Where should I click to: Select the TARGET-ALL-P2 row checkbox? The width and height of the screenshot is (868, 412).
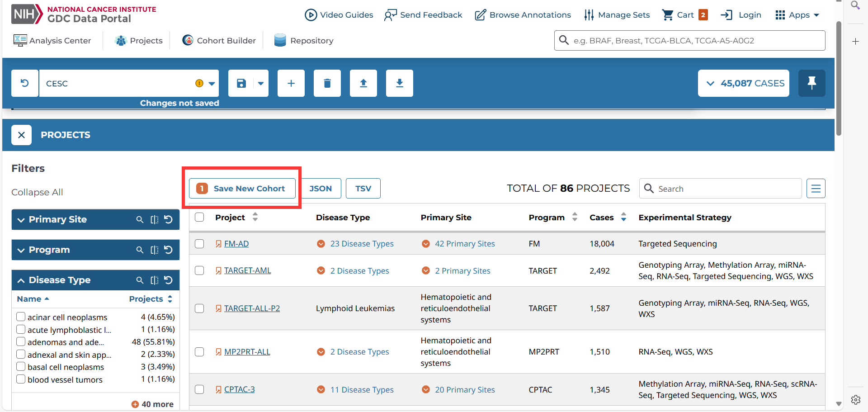click(199, 308)
